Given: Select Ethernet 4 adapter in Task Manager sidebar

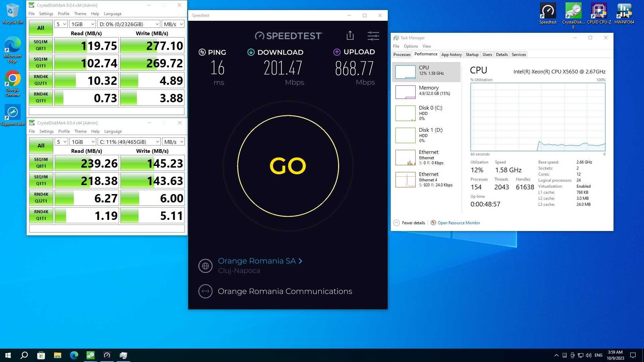Looking at the screenshot, I should (x=426, y=179).
